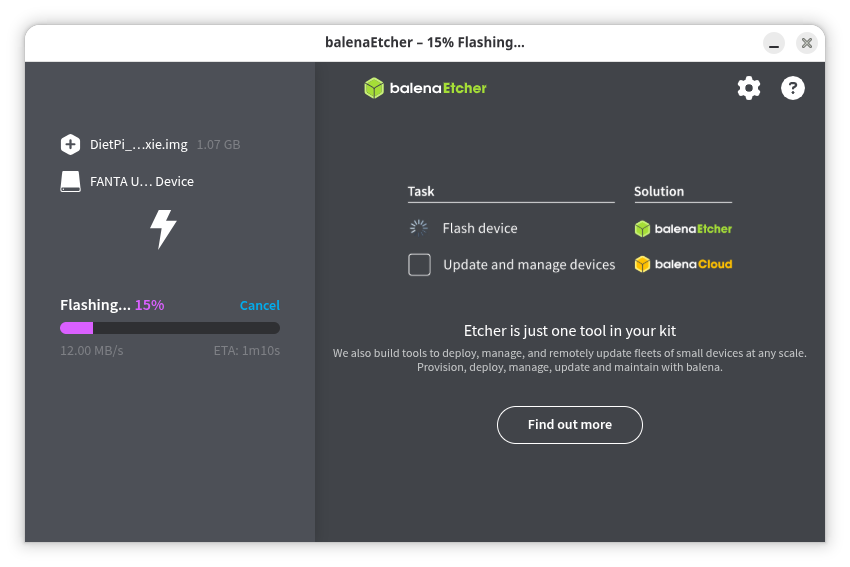This screenshot has height=567, width=850.
Task: Close the balenaEtcher window
Action: [806, 43]
